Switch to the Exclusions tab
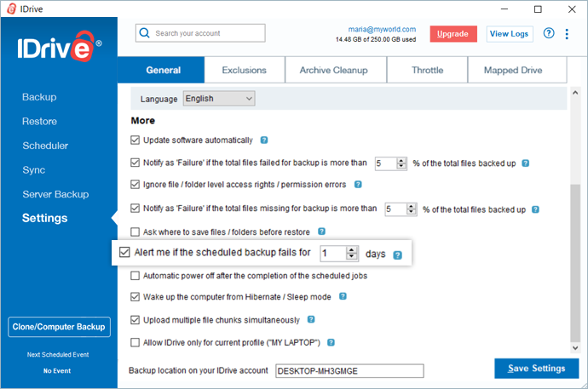The height and width of the screenshot is (389, 588). tap(245, 70)
